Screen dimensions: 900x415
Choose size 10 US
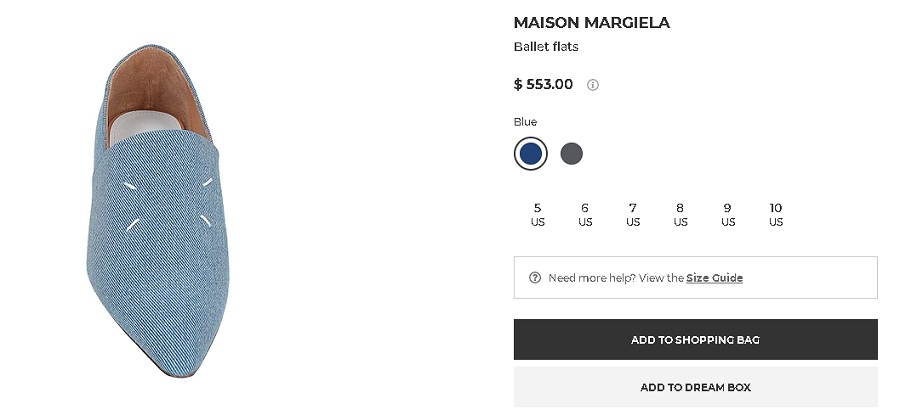click(775, 215)
